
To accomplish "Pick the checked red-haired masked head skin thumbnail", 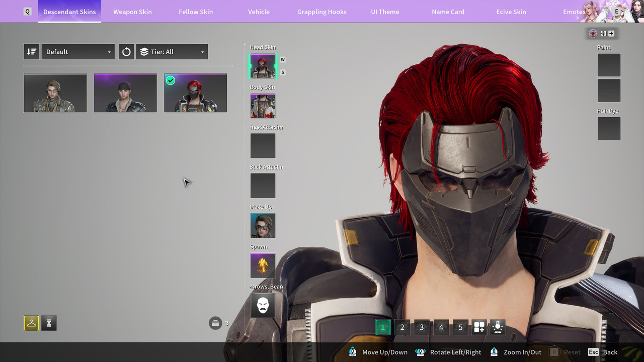I will point(195,93).
